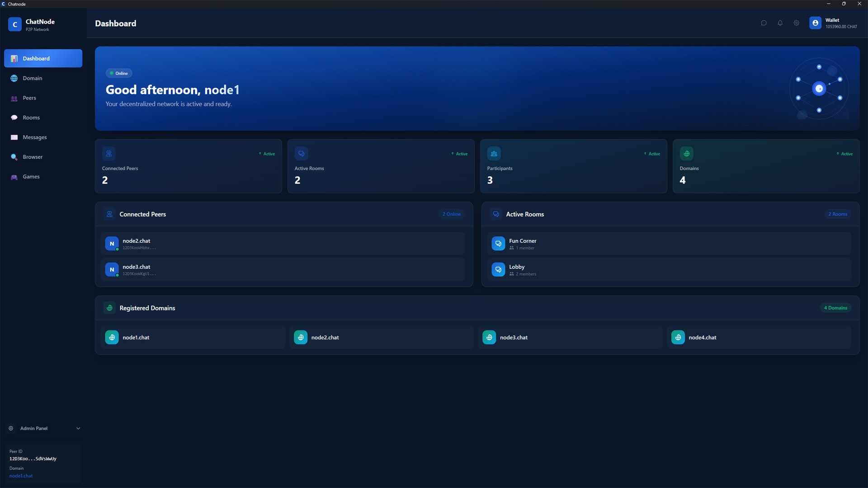868x488 pixels.
Task: Open the Admin Panel section
Action: coord(34,428)
